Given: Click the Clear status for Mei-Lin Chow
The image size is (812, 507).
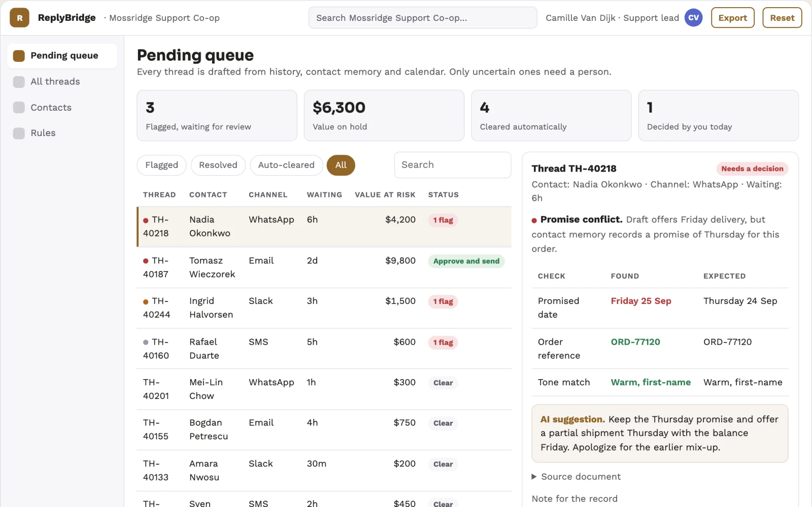Looking at the screenshot, I should click(443, 383).
